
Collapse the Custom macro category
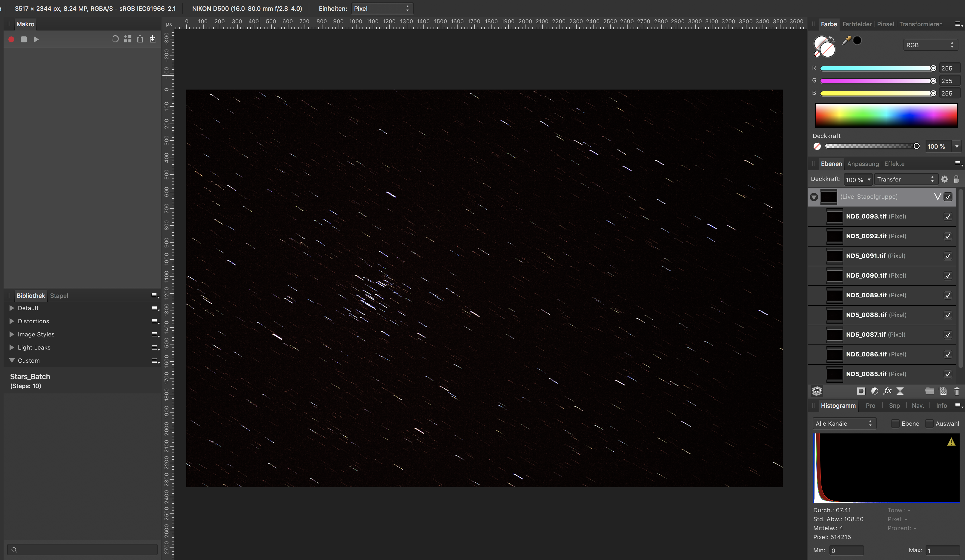[11, 361]
